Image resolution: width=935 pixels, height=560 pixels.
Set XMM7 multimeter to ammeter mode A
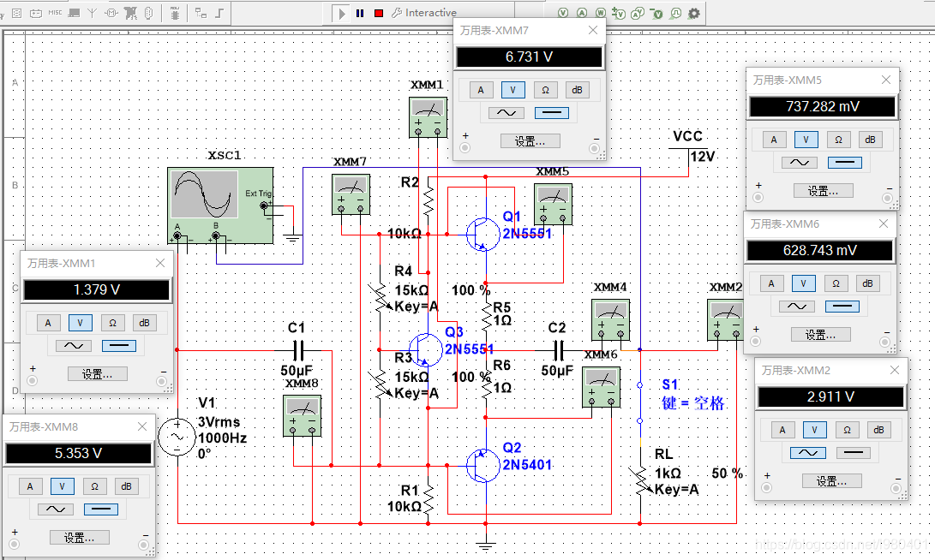(x=481, y=90)
